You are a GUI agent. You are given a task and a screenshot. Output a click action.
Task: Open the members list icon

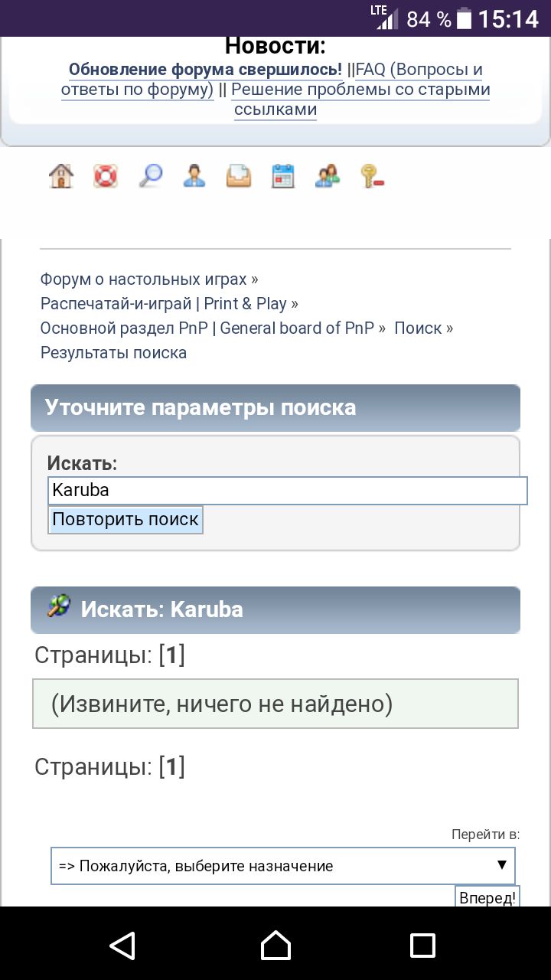tap(328, 175)
